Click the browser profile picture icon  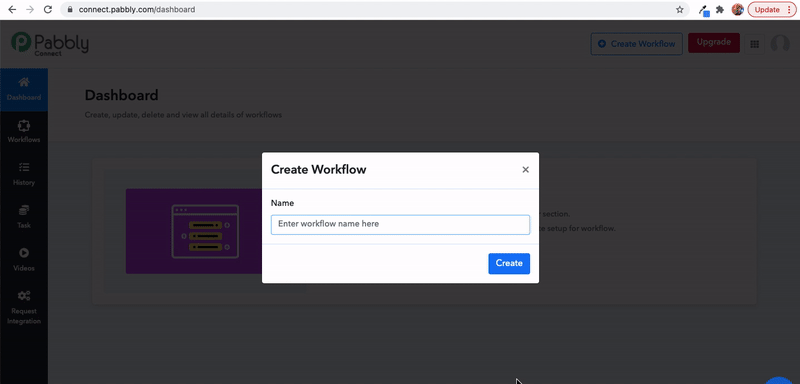(737, 10)
